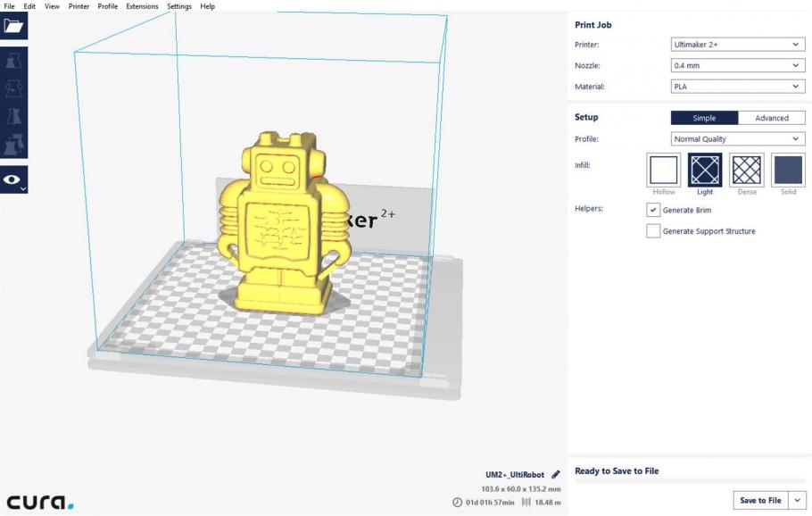
Task: Click the Cura logo
Action: click(37, 503)
